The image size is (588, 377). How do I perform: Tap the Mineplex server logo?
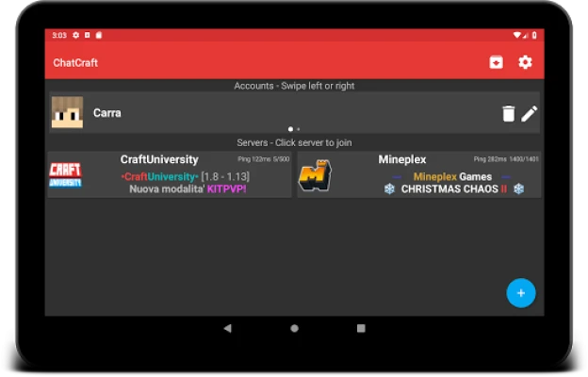click(x=316, y=176)
